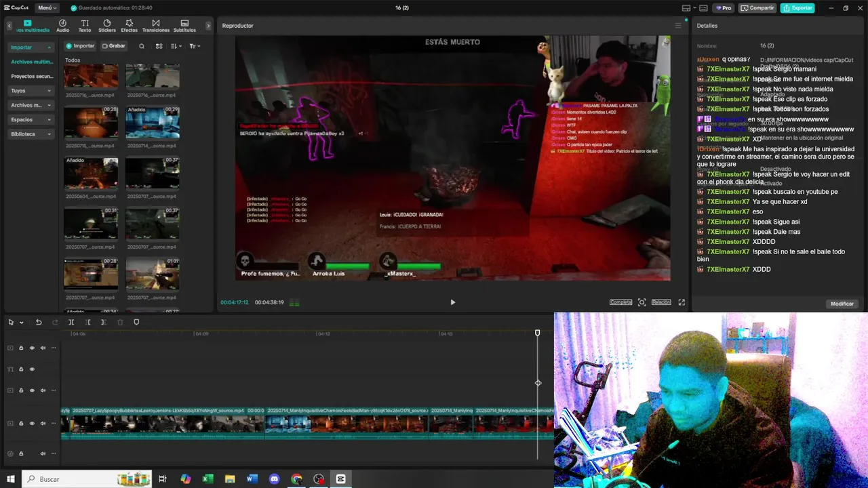Expand the Tuyos sidebar section

click(x=31, y=91)
